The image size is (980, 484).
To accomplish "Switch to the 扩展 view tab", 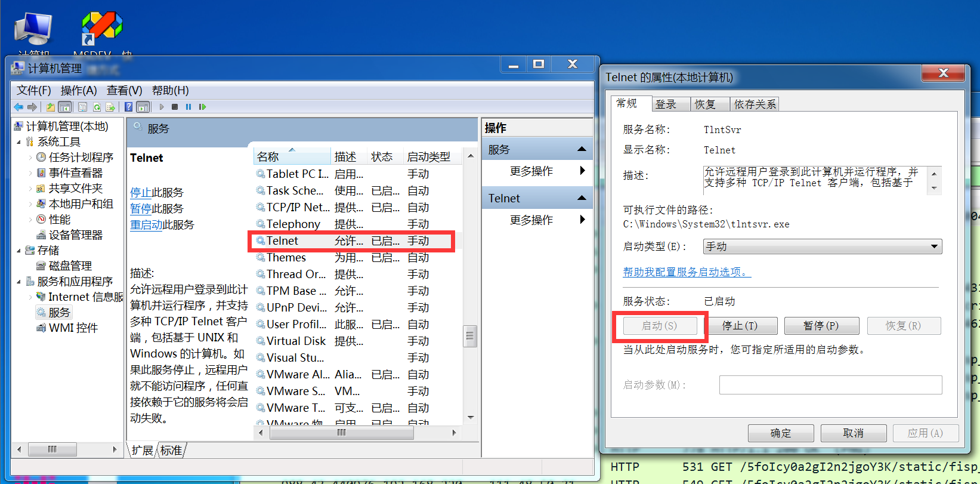I will (x=143, y=451).
